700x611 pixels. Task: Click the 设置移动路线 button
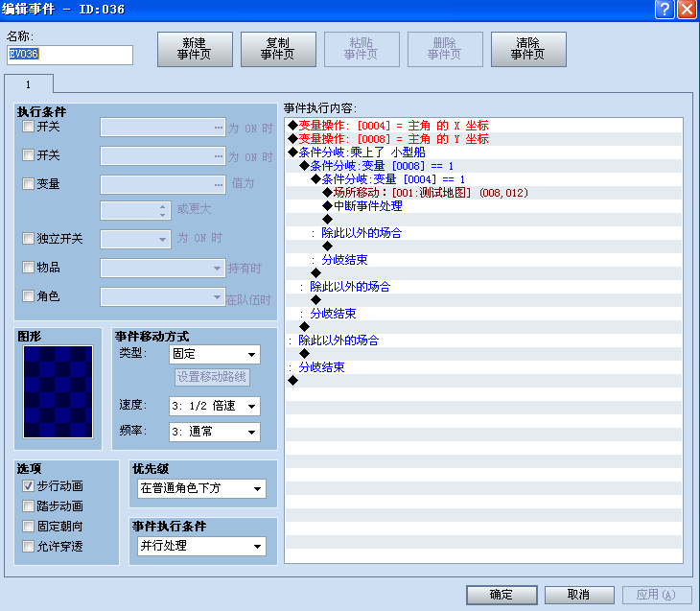[212, 377]
